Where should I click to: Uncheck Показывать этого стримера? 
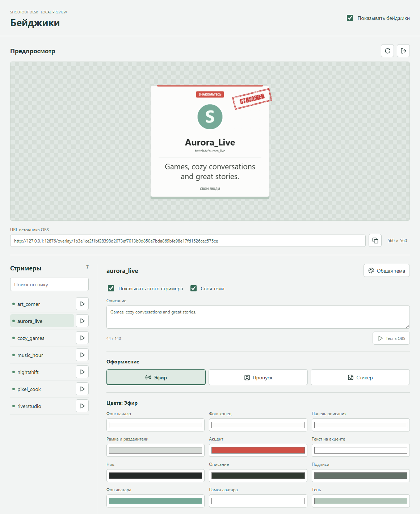111,288
